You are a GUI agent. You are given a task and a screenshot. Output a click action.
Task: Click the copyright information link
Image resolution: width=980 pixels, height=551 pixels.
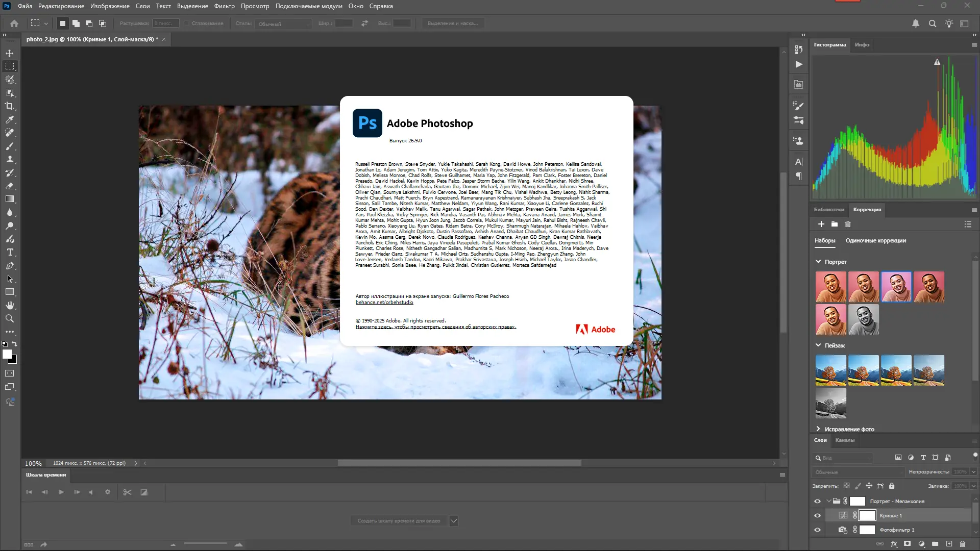436,327
